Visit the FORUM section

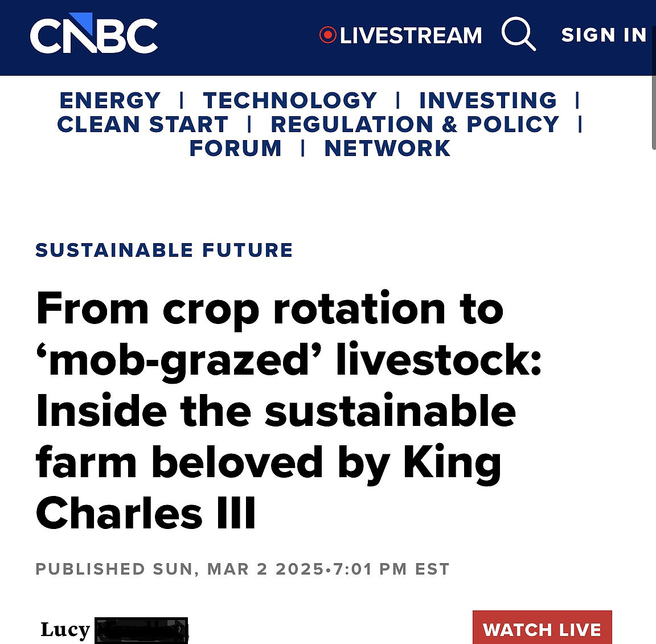tap(235, 148)
